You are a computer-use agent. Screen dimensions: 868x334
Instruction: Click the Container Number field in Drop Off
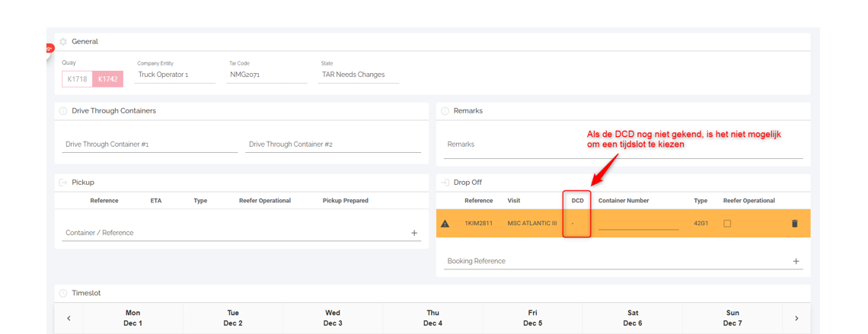point(638,224)
